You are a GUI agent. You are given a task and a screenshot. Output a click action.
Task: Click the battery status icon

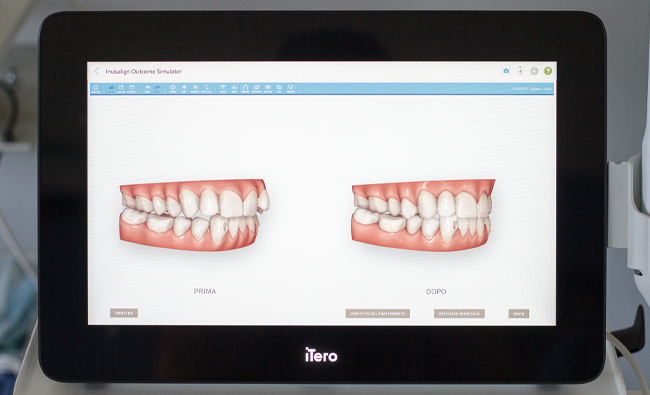coord(520,71)
